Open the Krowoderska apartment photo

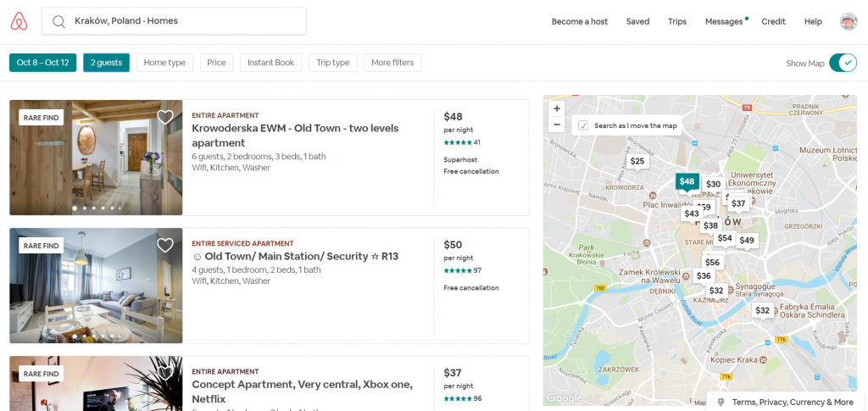tap(96, 158)
